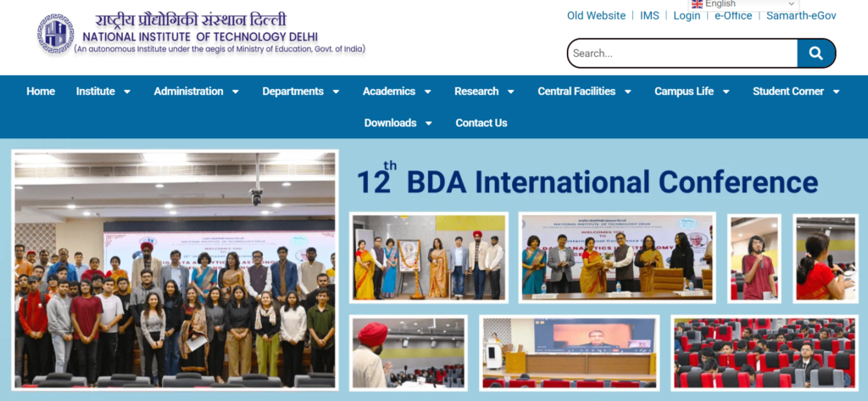Open the Administration menu item
The image size is (868, 401).
[188, 92]
